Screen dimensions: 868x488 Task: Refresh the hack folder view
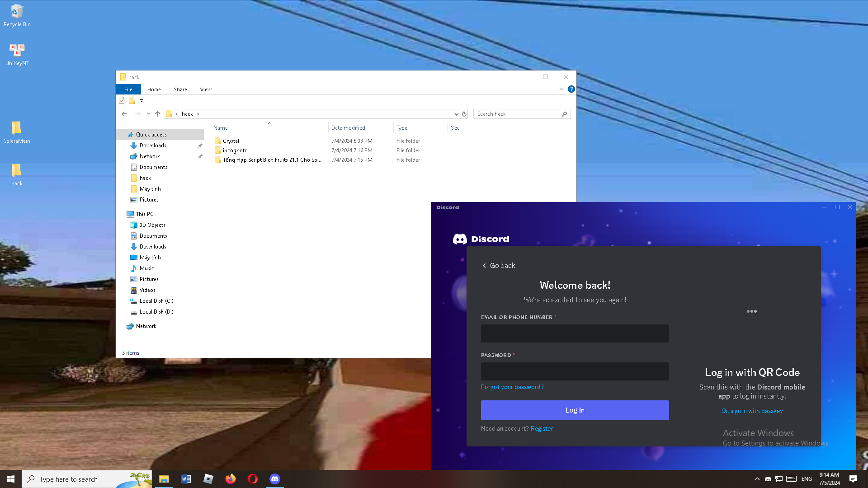[464, 114]
